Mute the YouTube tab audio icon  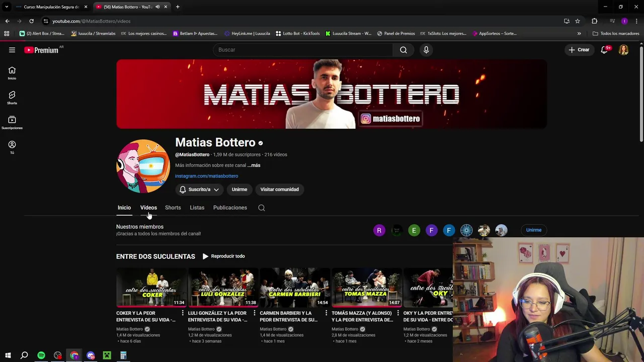click(x=157, y=7)
